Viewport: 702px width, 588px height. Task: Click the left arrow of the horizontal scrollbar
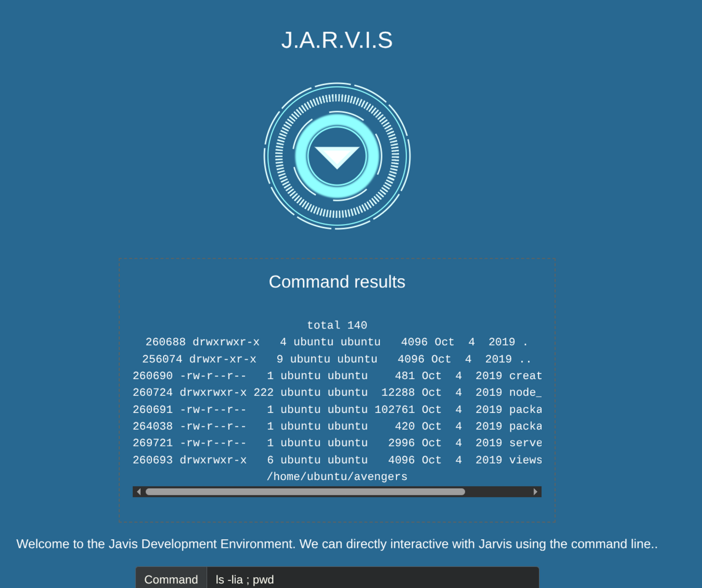coord(139,492)
